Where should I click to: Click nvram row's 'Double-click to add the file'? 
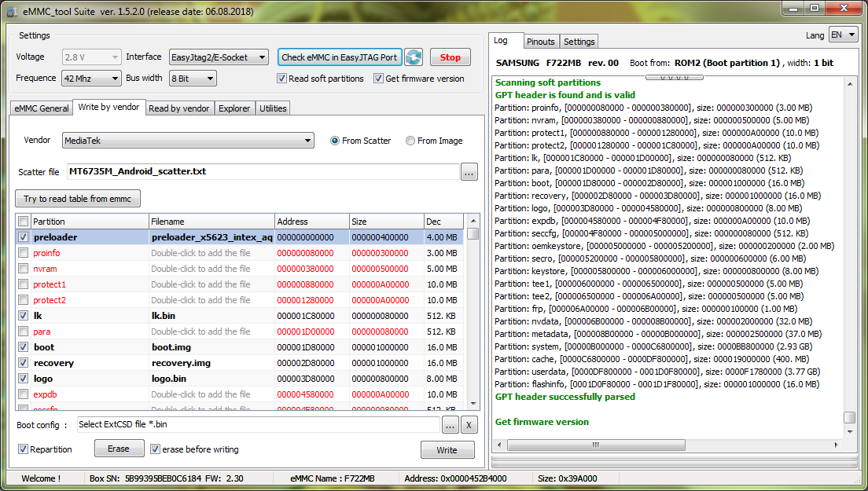(201, 269)
